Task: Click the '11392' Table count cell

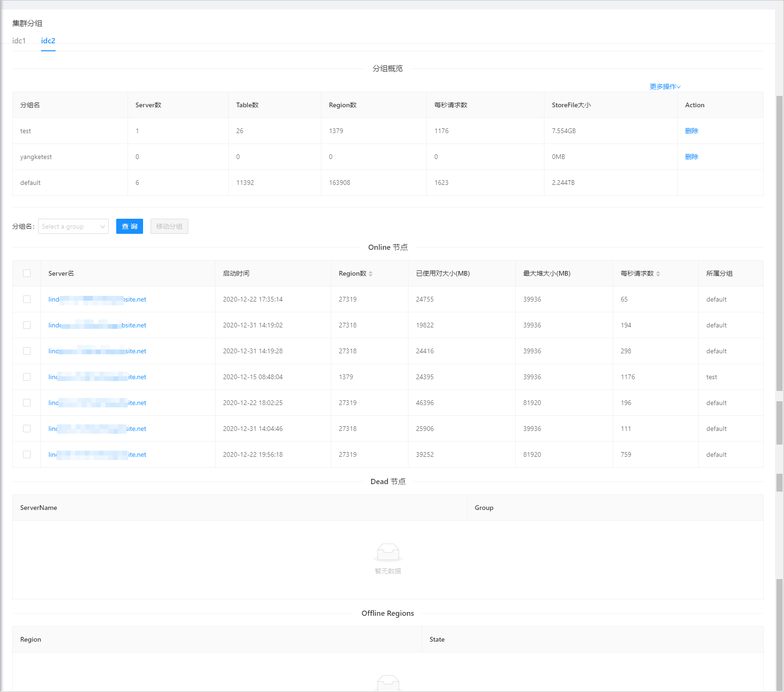Action: [245, 183]
